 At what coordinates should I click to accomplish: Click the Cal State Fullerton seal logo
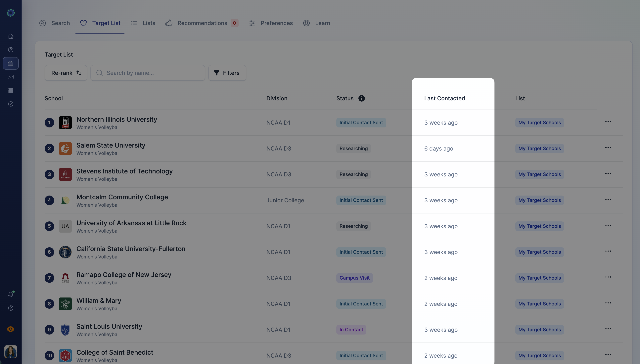click(65, 252)
